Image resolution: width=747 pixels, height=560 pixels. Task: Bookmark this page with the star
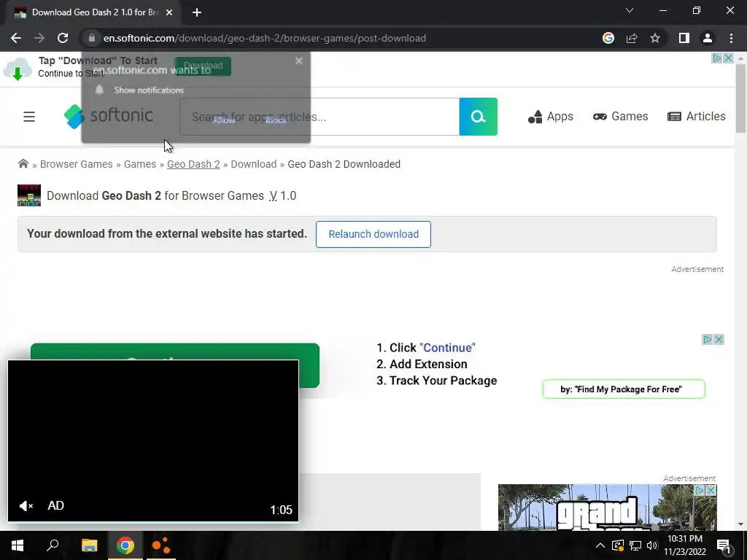coord(655,38)
